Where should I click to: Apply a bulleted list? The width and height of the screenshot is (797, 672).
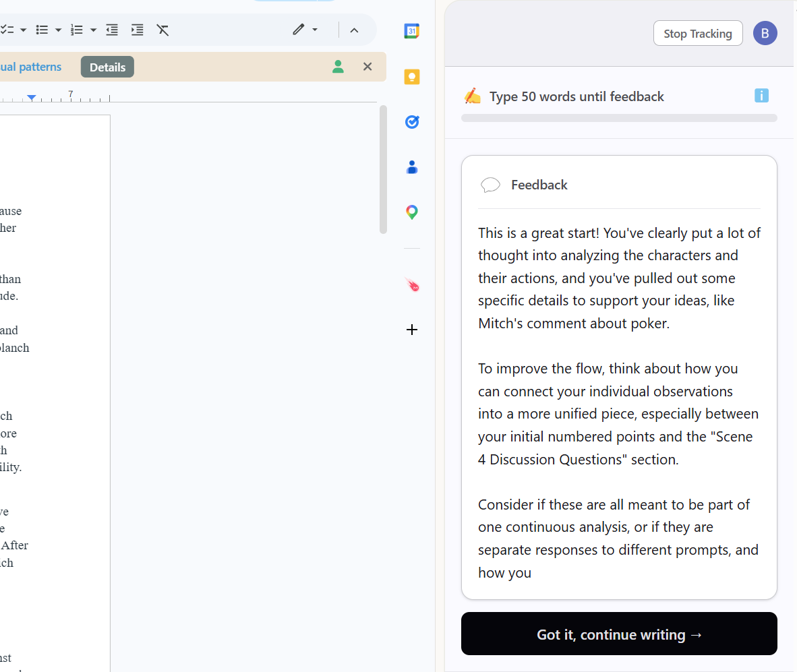coord(42,30)
